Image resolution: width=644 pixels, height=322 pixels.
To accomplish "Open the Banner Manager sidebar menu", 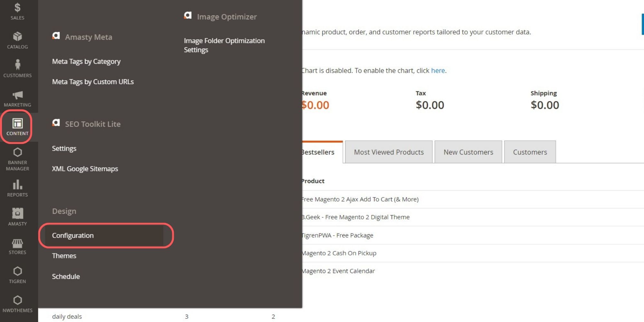I will click(17, 159).
